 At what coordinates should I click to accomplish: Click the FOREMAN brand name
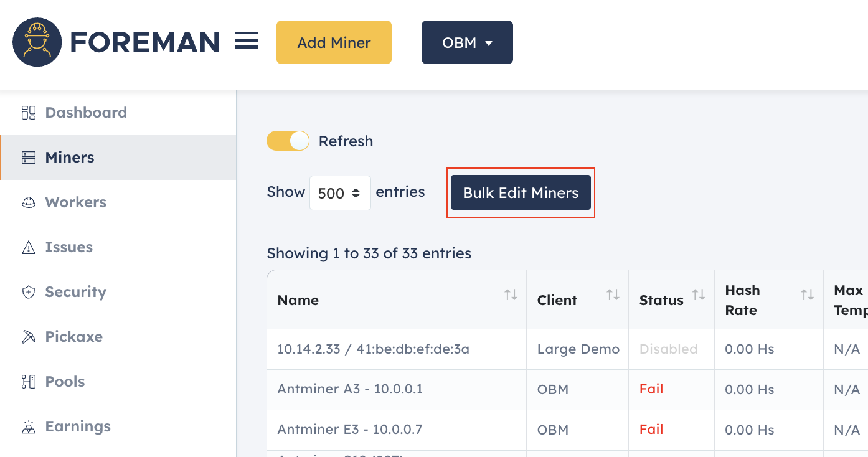(x=144, y=42)
